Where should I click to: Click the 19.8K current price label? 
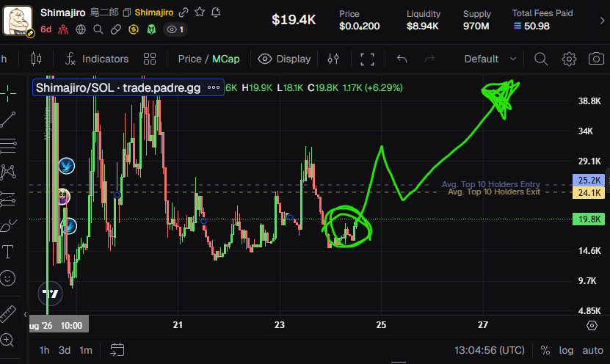click(589, 219)
